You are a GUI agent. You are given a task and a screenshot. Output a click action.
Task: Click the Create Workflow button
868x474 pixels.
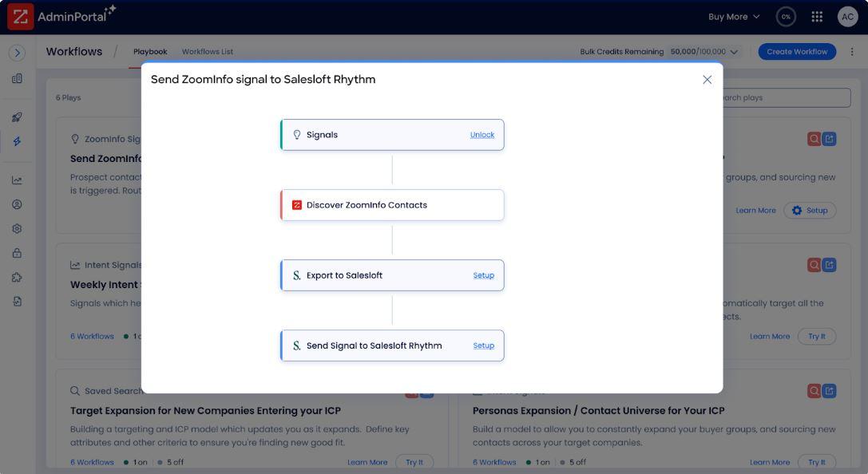(797, 51)
